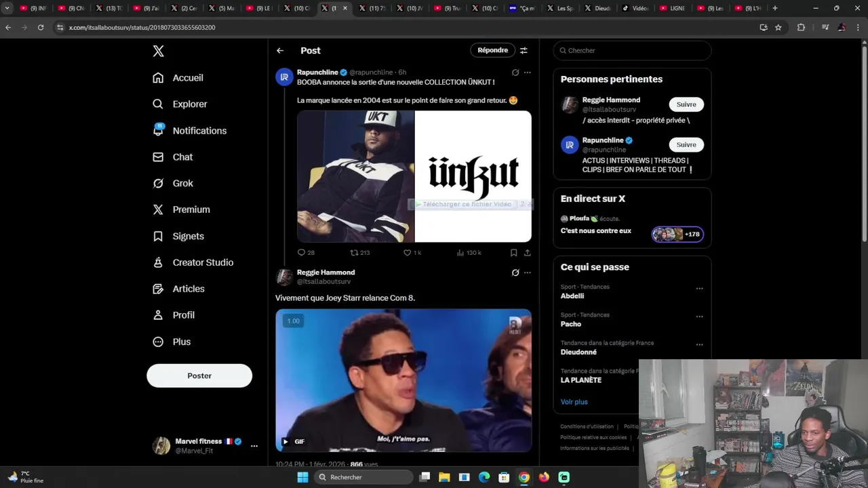Click taskbar Rechercher search box
Viewport: 868px width, 488px height.
tap(365, 477)
